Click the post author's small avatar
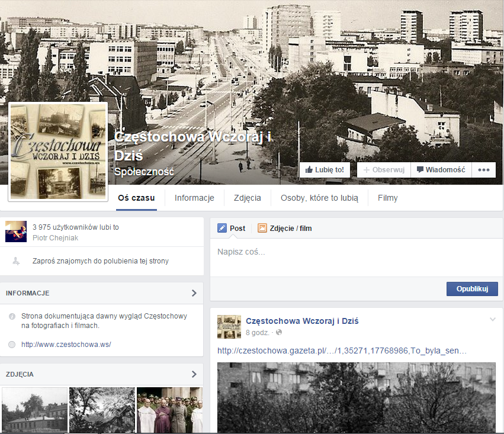The height and width of the screenshot is (434, 504). click(229, 327)
